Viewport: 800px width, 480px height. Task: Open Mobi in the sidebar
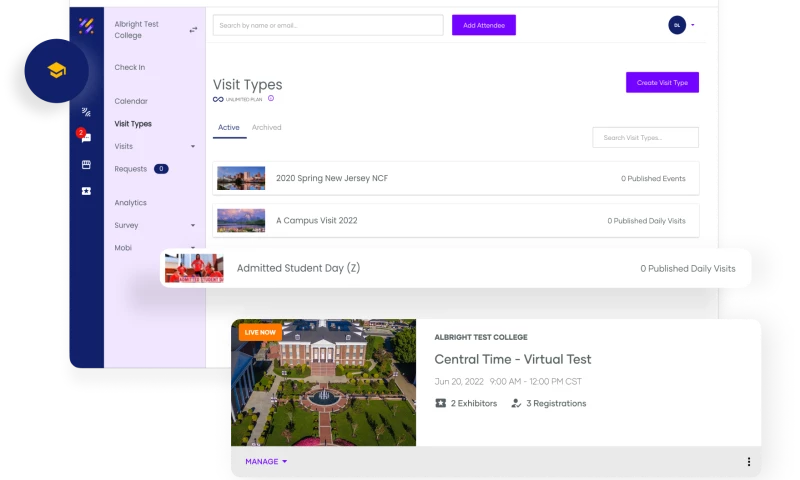pyautogui.click(x=123, y=248)
